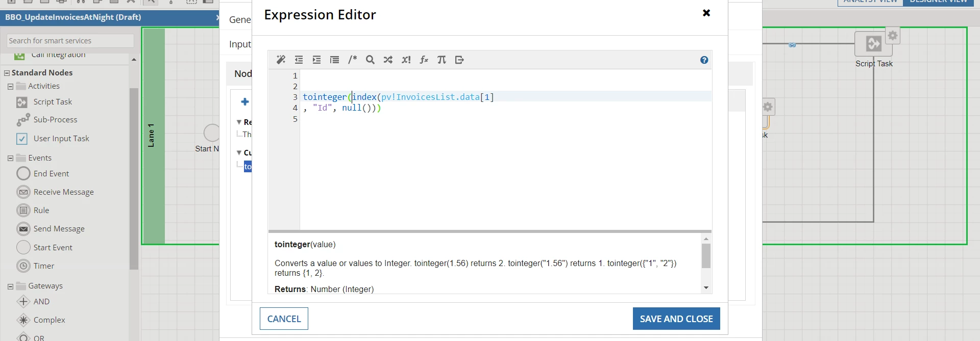This screenshot has height=341, width=980.
Task: Click the pi constants icon
Action: (x=442, y=60)
